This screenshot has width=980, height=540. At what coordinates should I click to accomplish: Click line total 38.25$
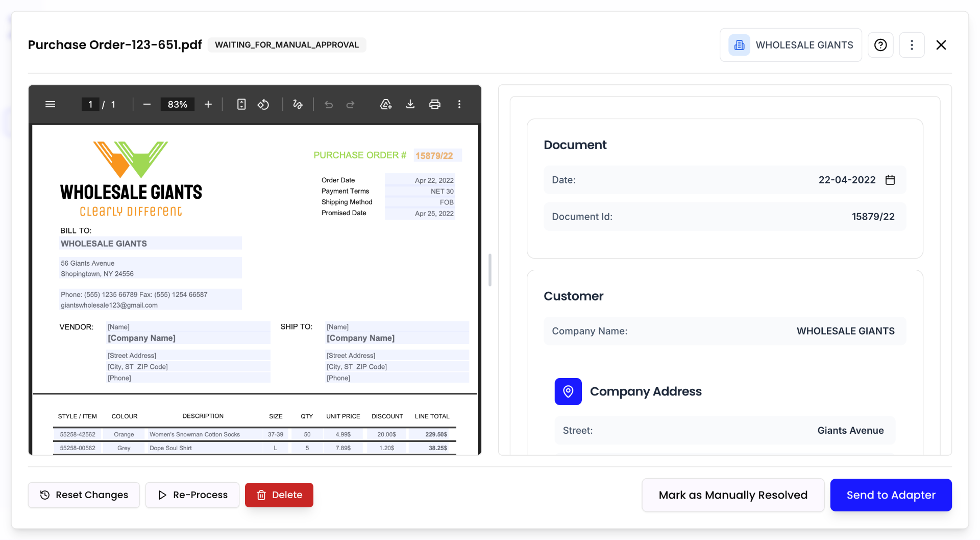pos(438,448)
